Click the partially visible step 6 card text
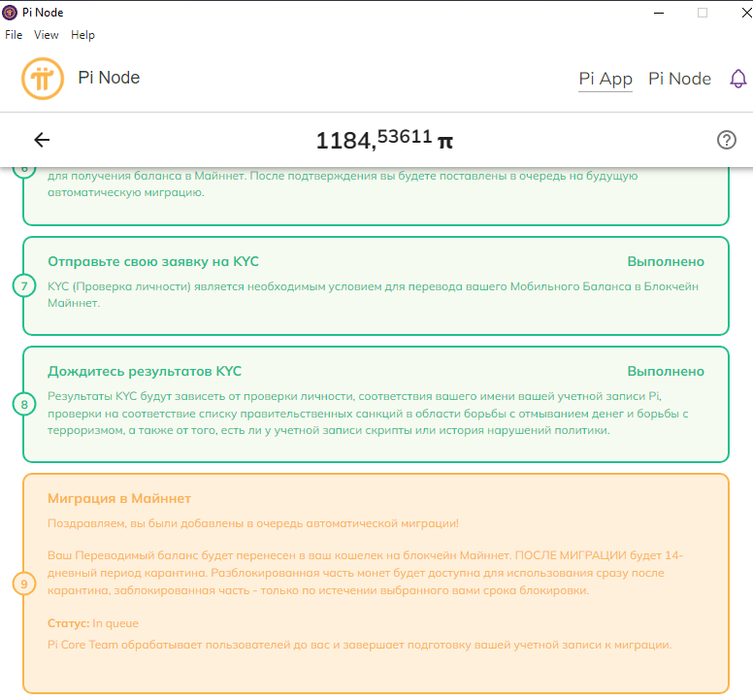 pos(343,184)
